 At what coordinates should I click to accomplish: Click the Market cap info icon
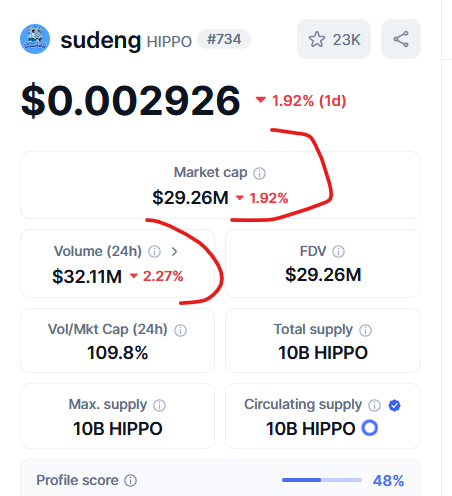pos(259,173)
